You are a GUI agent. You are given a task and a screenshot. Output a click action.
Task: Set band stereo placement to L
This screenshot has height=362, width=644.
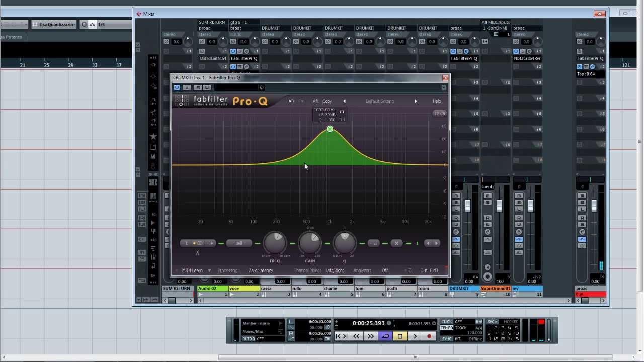coord(187,243)
